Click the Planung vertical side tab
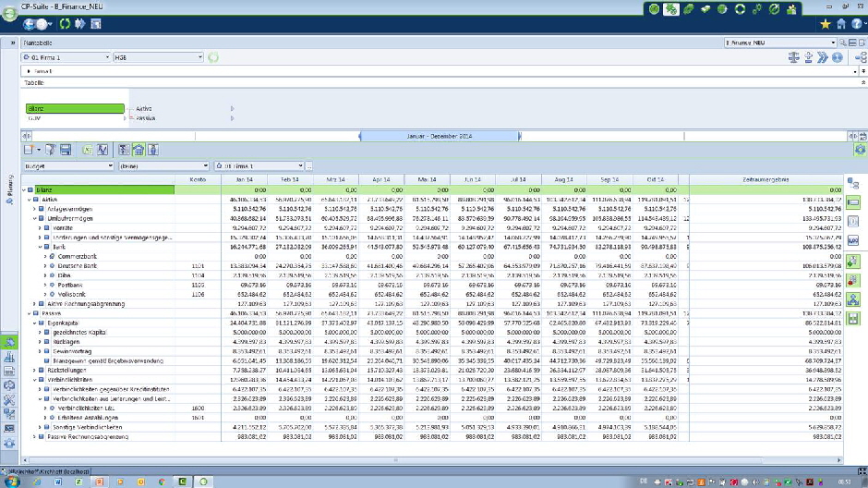 (9, 189)
